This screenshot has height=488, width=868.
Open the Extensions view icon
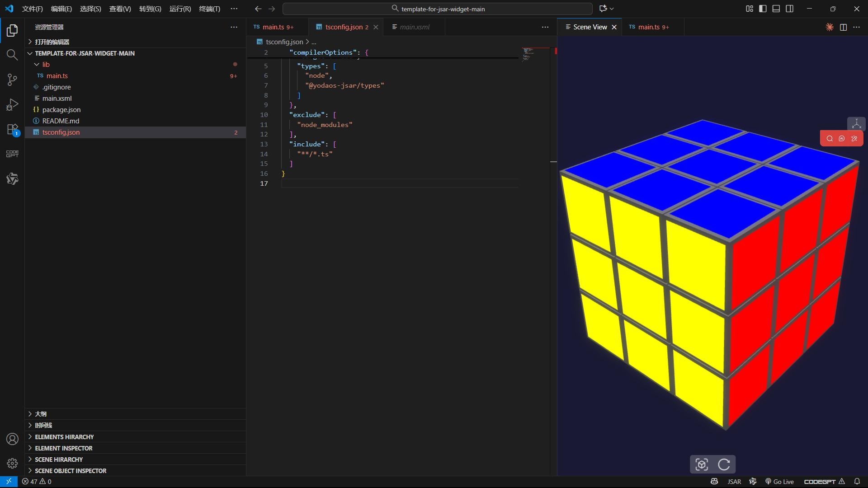(x=12, y=130)
